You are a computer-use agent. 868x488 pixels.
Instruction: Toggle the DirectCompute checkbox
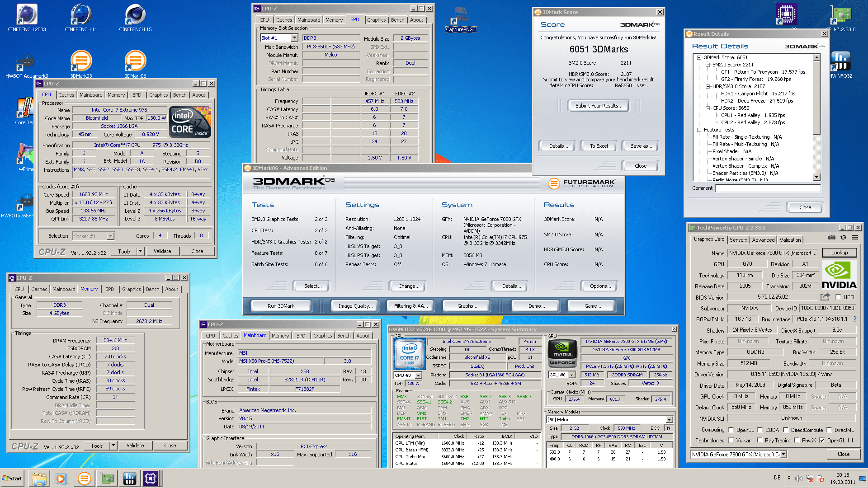pyautogui.click(x=786, y=430)
